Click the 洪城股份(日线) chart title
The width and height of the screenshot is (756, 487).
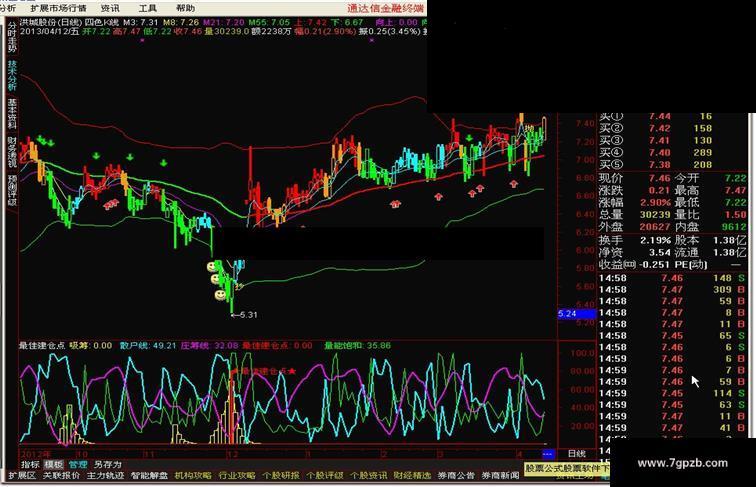(51, 22)
